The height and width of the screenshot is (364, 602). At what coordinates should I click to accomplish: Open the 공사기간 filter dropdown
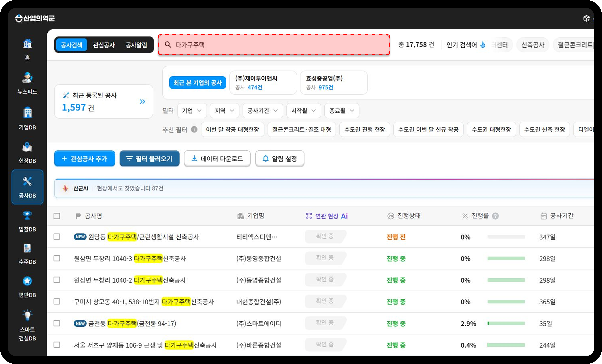coord(263,111)
